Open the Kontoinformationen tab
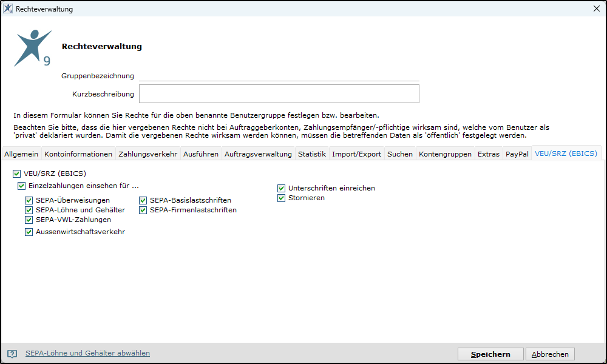 tap(78, 154)
